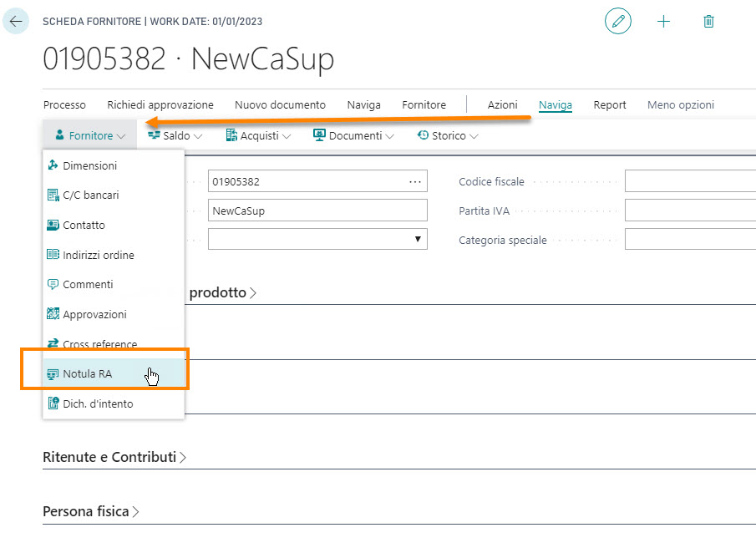756x553 pixels.
Task: Click the back arrow icon
Action: [16, 22]
